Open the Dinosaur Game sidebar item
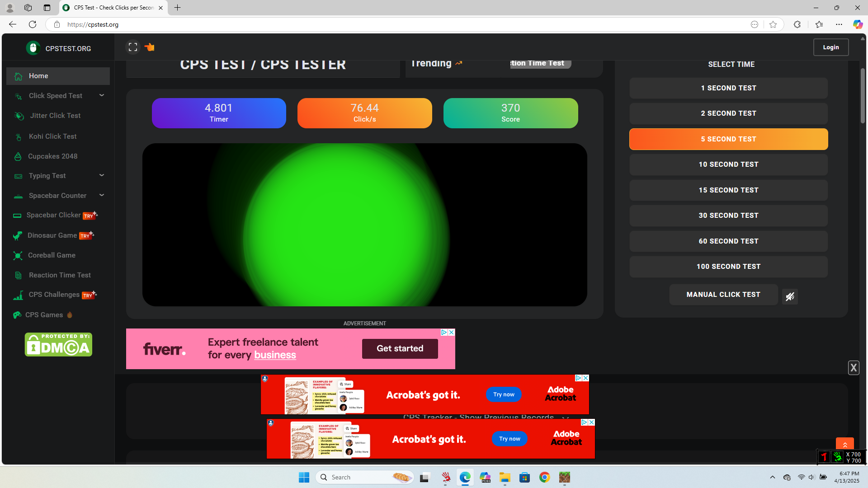Image resolution: width=868 pixels, height=488 pixels. (x=52, y=235)
